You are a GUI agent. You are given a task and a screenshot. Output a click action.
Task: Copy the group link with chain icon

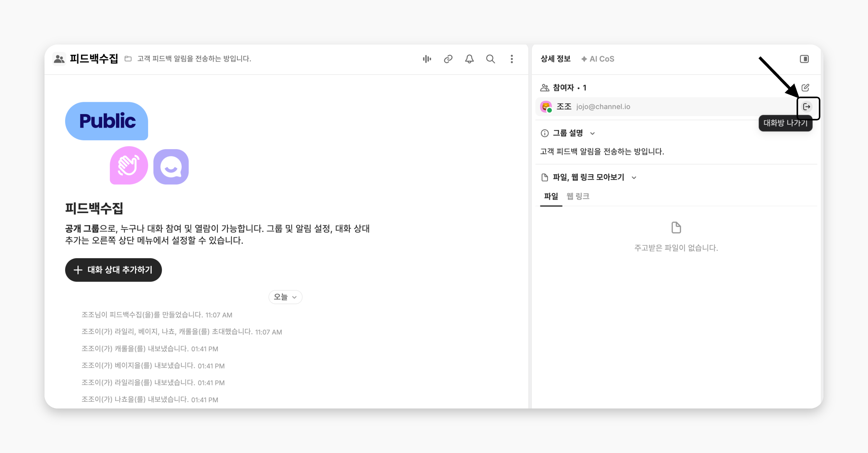[x=448, y=59]
